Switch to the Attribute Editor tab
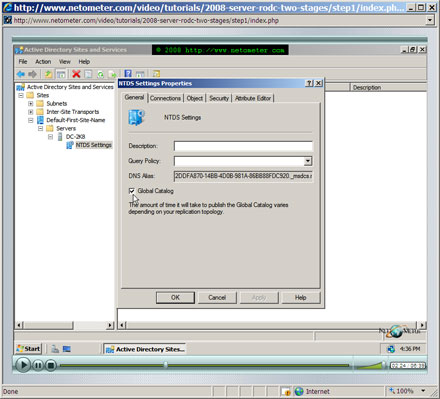 (253, 98)
